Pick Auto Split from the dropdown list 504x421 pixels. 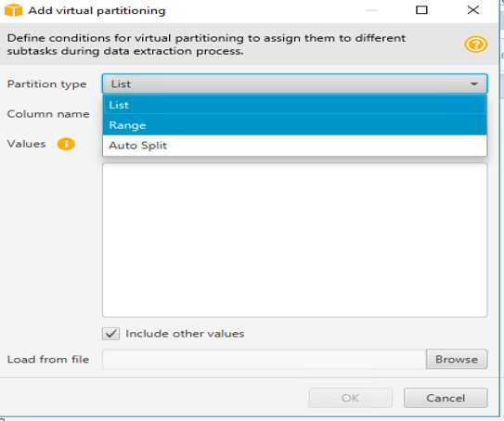click(x=294, y=146)
